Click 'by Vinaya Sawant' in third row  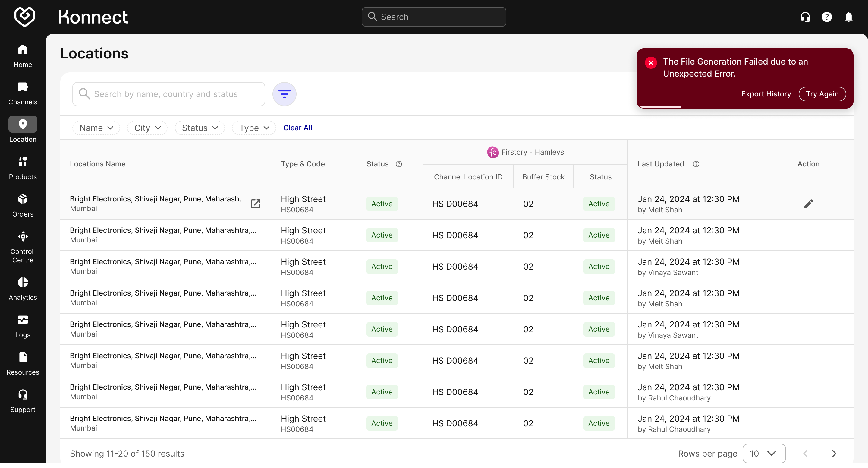668,272
